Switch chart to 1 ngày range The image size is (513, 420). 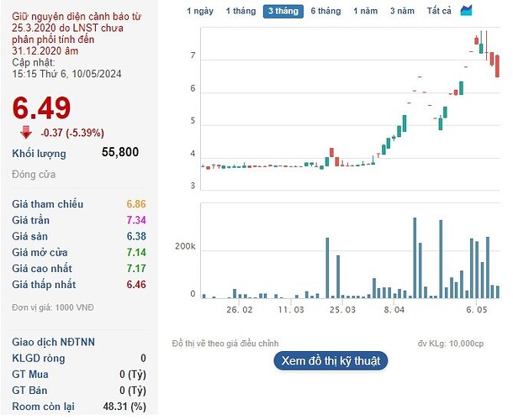(200, 11)
